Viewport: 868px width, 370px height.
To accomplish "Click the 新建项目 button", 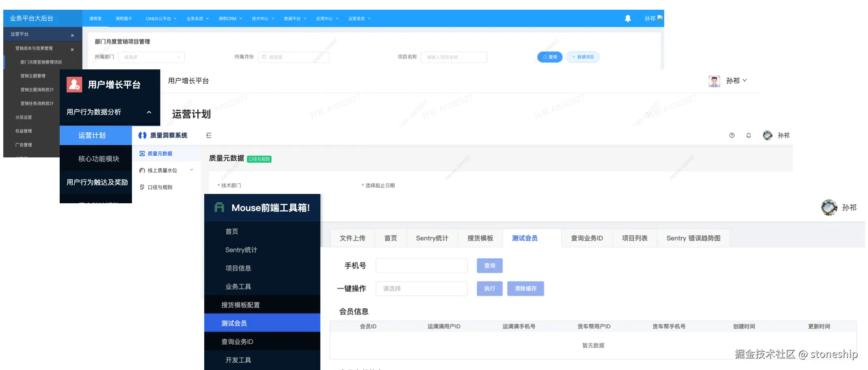I will tap(583, 57).
